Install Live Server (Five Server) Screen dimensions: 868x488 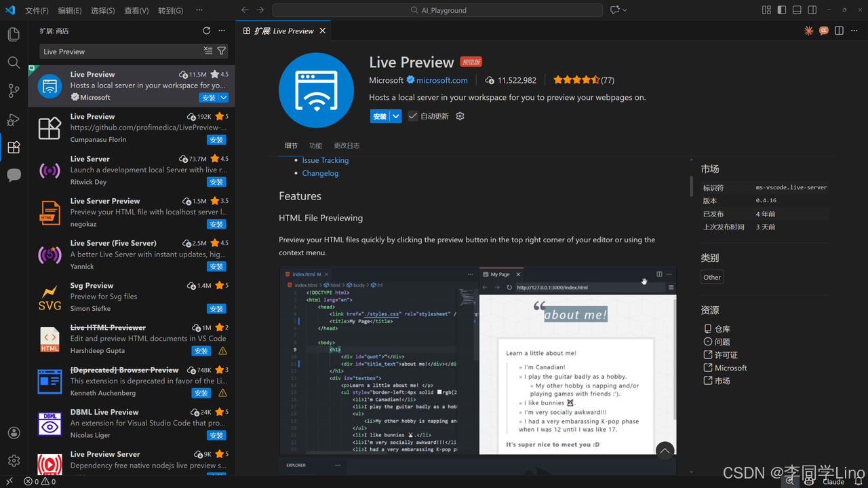pyautogui.click(x=217, y=266)
